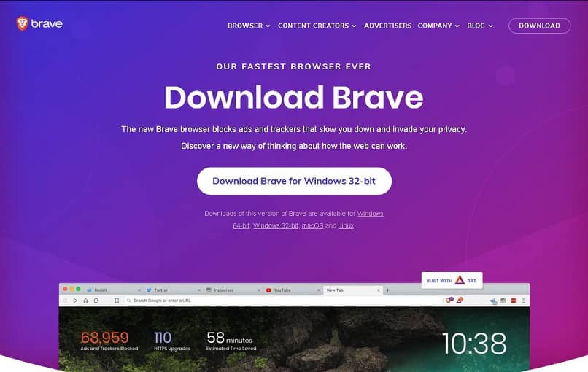
Task: Click the Brave Shields lion icon
Action: click(x=449, y=300)
